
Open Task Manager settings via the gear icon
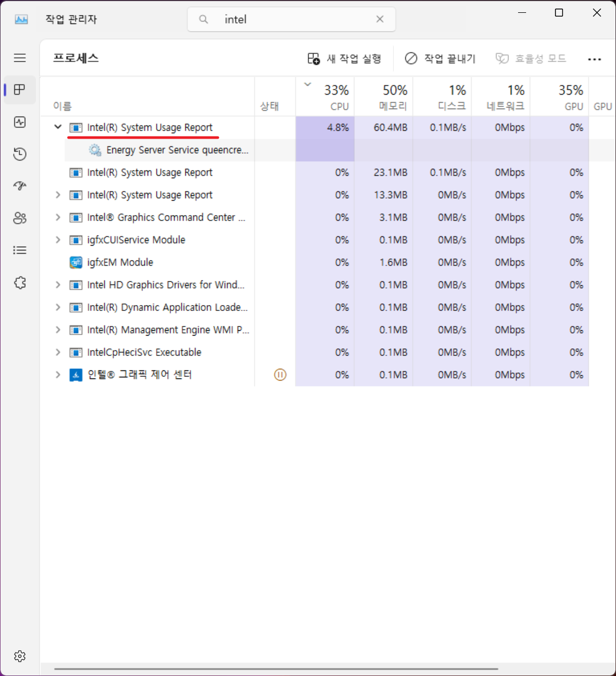[x=20, y=656]
